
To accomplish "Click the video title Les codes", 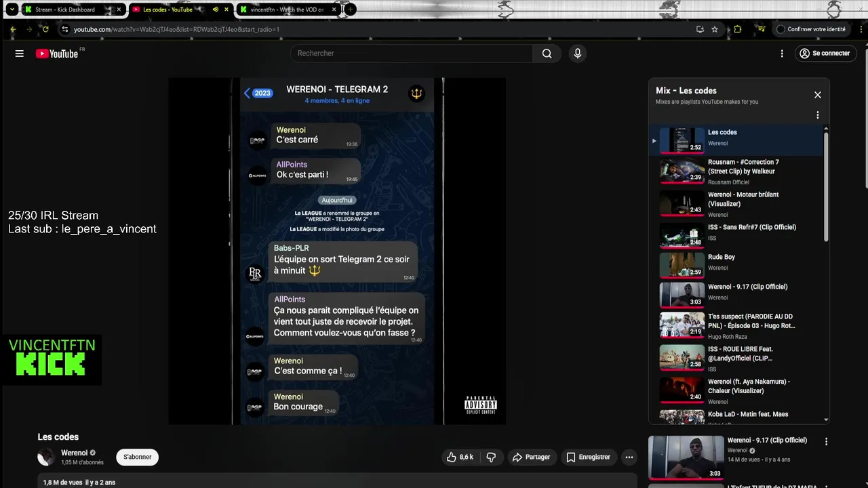I will coord(58,437).
